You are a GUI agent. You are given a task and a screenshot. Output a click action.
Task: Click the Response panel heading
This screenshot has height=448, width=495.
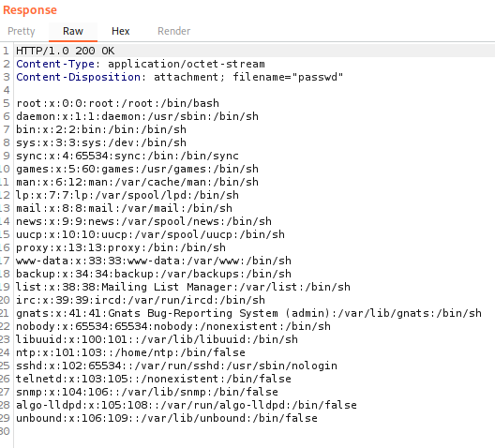point(30,10)
